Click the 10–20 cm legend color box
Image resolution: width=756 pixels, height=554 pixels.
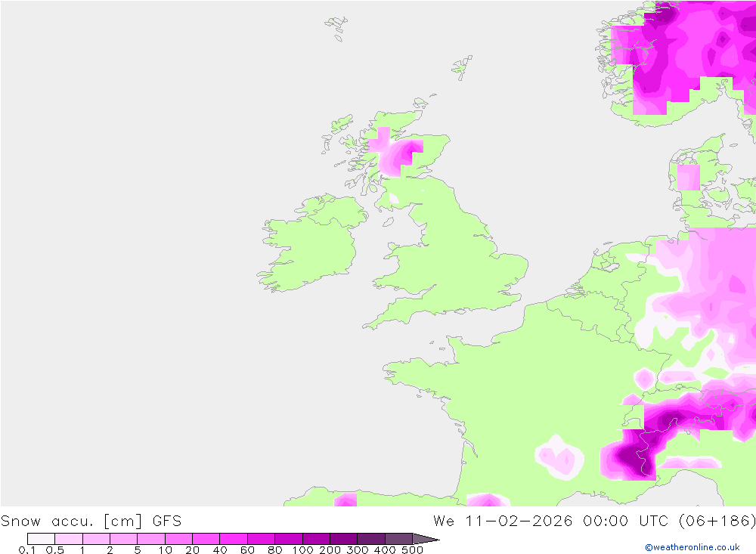[x=178, y=539]
